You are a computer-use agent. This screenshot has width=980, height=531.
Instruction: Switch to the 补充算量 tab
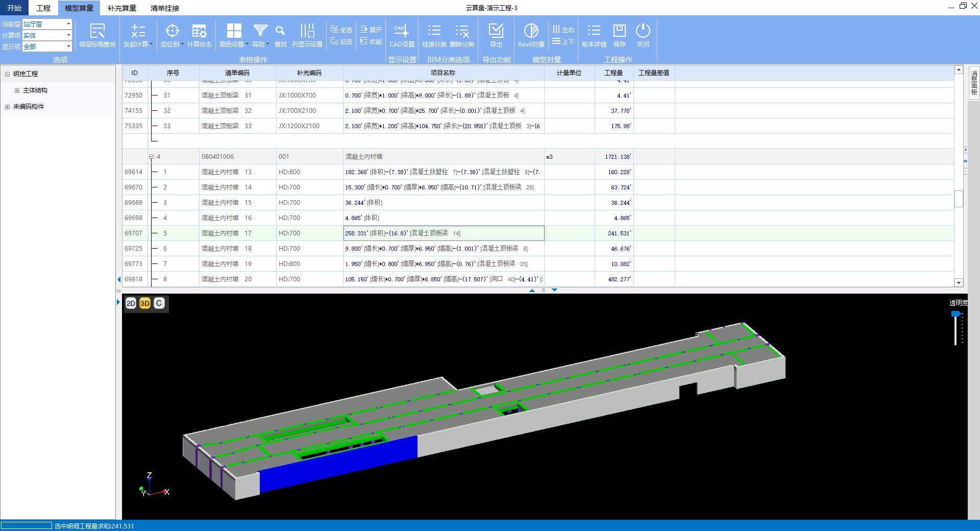coord(121,8)
